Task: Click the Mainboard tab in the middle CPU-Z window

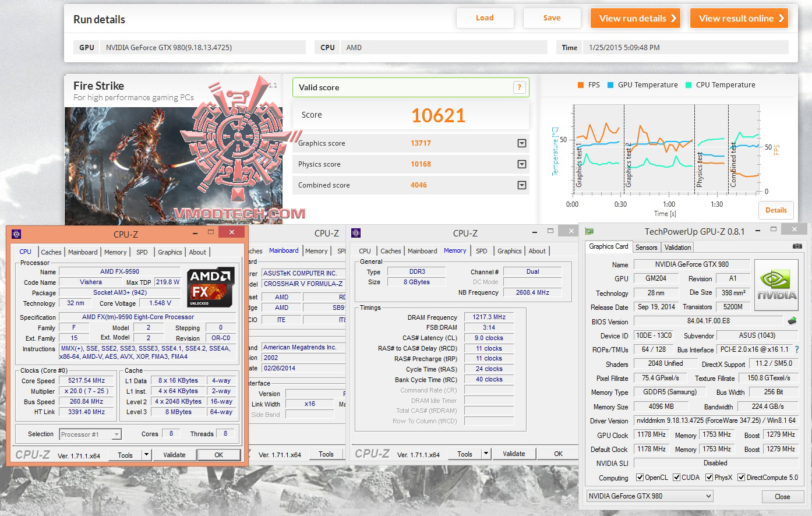Action: coord(284,250)
